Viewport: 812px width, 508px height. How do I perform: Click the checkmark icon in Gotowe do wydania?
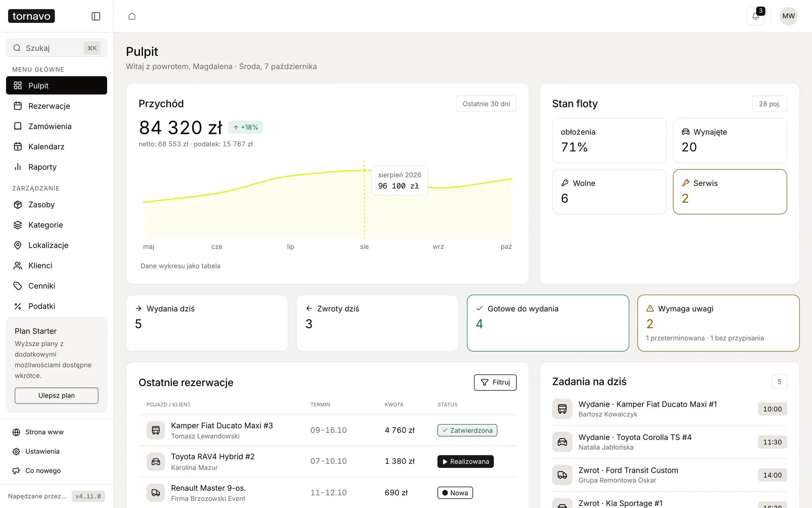click(480, 309)
